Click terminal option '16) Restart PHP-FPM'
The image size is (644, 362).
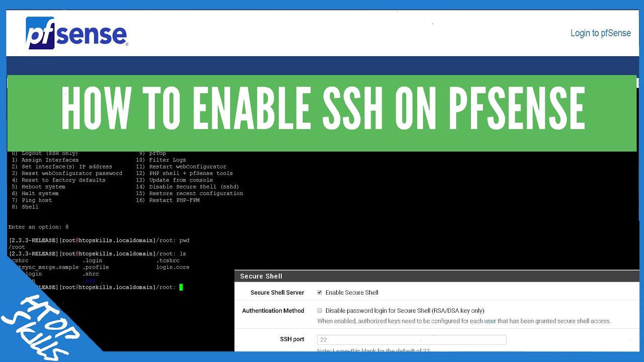[168, 200]
